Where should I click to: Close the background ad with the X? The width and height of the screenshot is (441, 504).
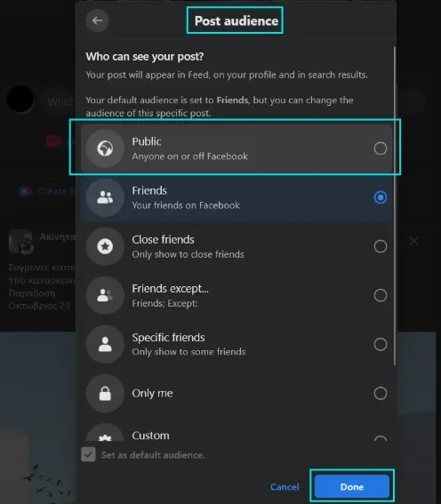click(414, 241)
